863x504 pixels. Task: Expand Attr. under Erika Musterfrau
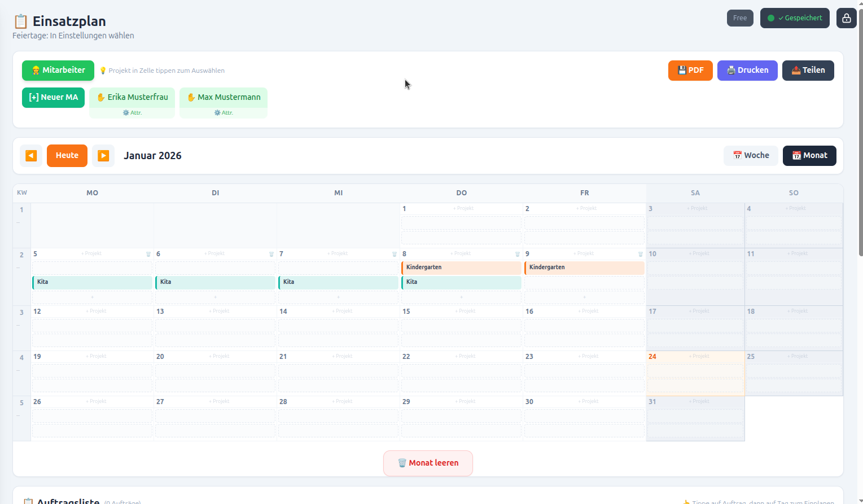132,112
